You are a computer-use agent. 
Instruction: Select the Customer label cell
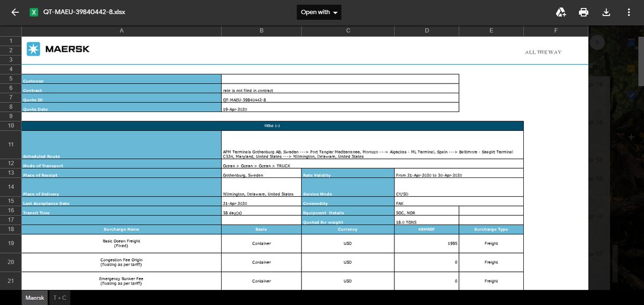[121, 79]
